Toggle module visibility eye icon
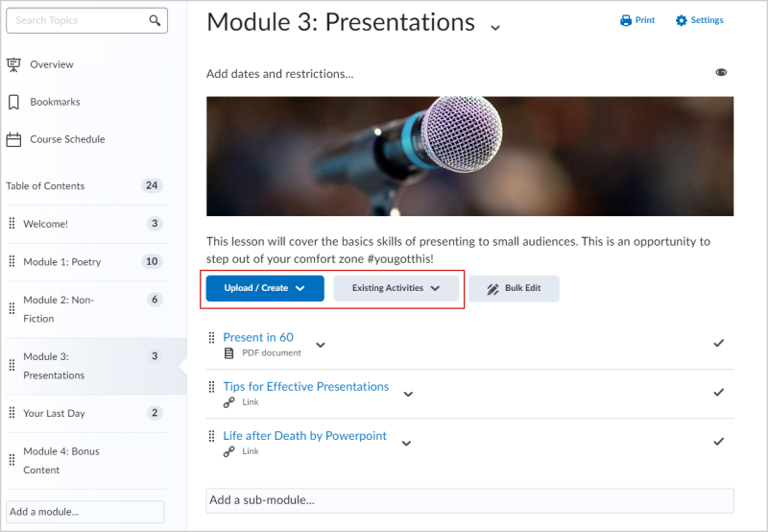Viewport: 768px width, 532px height. (x=721, y=72)
